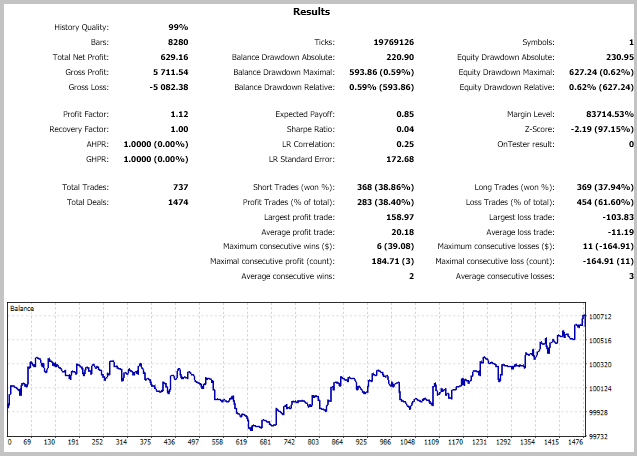Click the 1476 tick on chart x-axis
Image resolution: width=637 pixels, height=456 pixels.
[575, 442]
